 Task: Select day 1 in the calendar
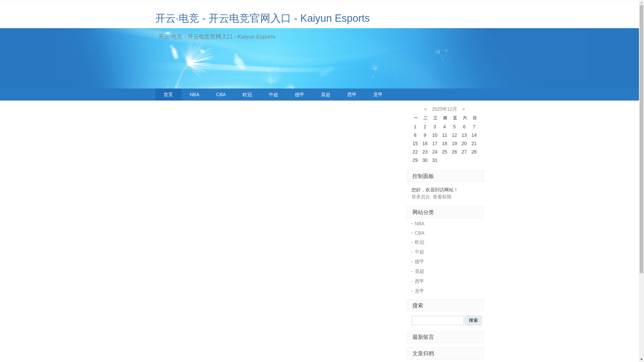point(415,127)
